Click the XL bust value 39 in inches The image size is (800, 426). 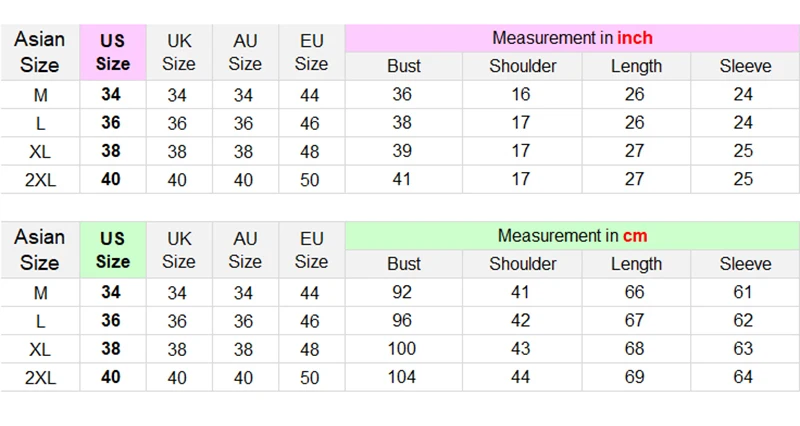pyautogui.click(x=402, y=152)
